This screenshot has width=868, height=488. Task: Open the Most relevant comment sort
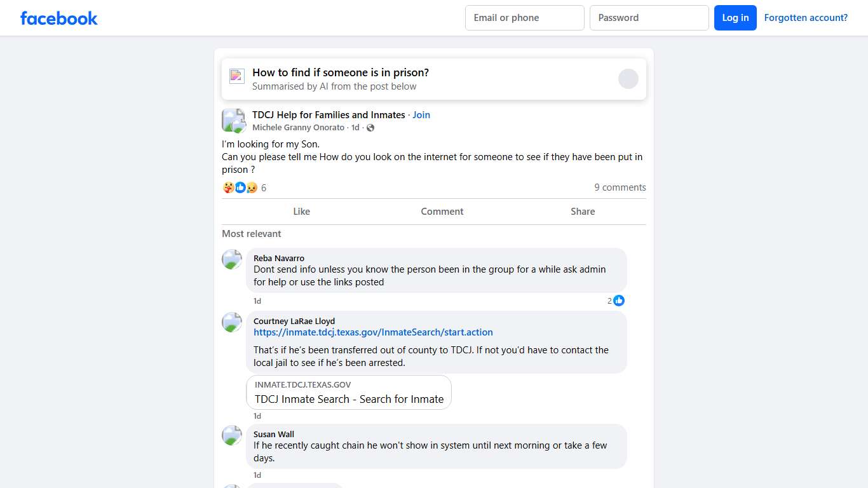coord(252,234)
